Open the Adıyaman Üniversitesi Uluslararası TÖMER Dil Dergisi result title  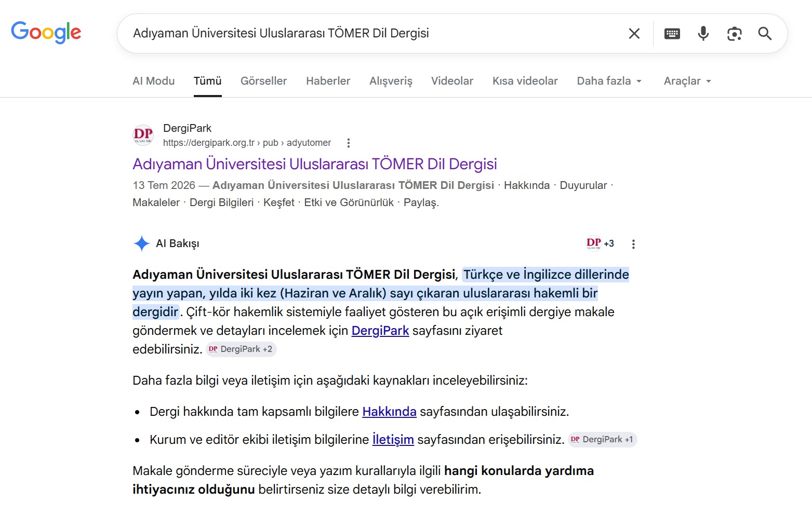tap(315, 164)
